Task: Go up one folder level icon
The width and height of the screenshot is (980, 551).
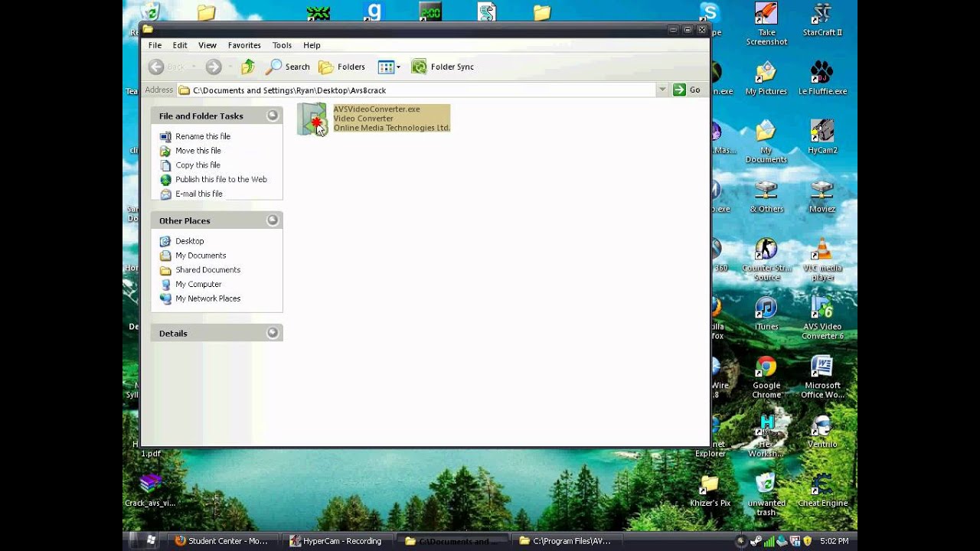Action: [x=248, y=67]
